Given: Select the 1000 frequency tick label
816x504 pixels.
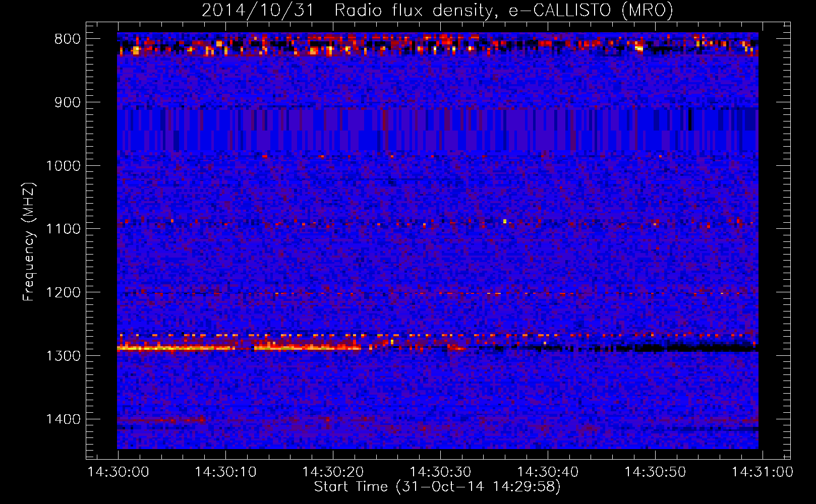Looking at the screenshot, I should [x=63, y=166].
